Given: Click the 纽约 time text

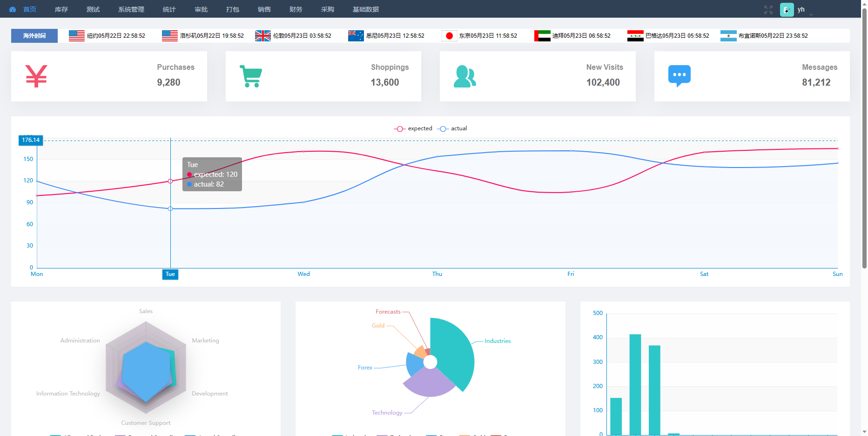Looking at the screenshot, I should pyautogui.click(x=116, y=36).
